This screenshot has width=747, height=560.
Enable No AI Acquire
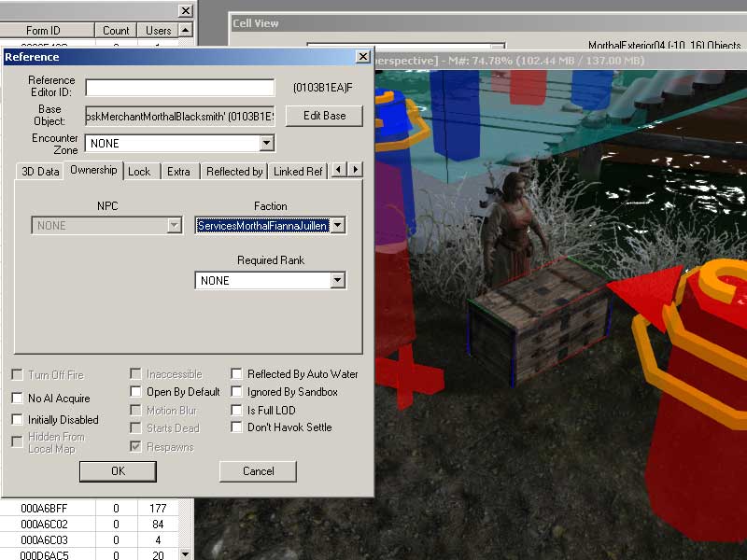(x=17, y=398)
